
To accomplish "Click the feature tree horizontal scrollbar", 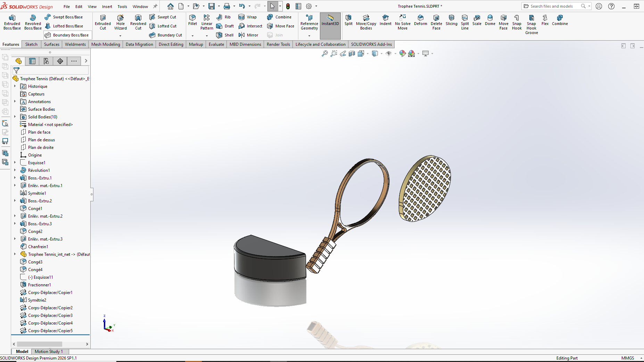I will pos(50,344).
